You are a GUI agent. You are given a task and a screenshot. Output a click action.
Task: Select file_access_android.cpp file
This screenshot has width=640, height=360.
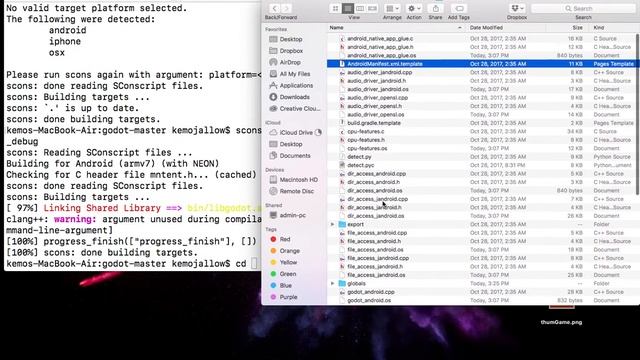[481, 233]
